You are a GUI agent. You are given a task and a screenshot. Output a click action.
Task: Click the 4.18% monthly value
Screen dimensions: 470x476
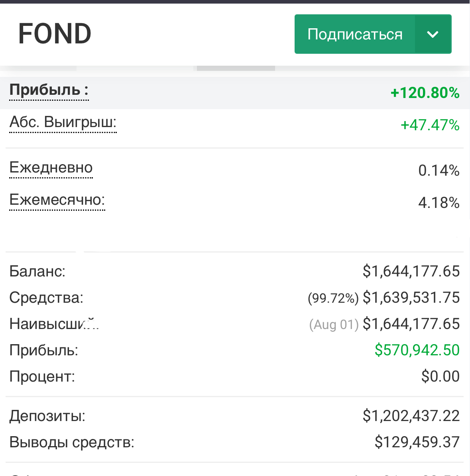[x=439, y=203]
